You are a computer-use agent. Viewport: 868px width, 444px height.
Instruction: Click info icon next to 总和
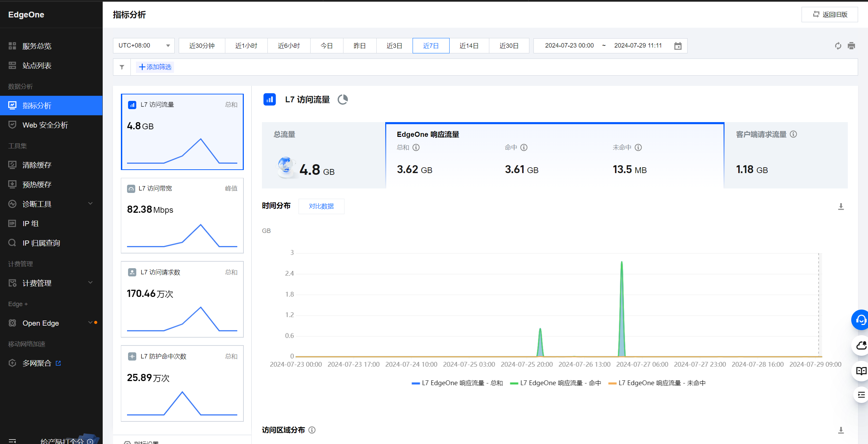[416, 147]
